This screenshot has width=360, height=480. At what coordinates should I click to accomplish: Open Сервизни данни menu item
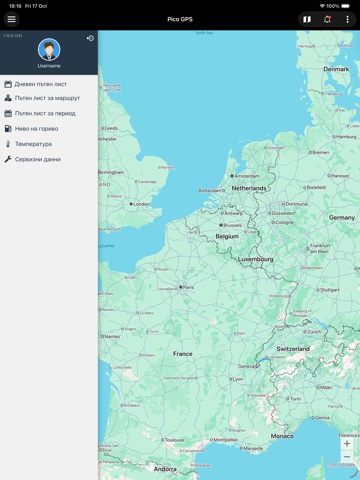tap(49, 159)
